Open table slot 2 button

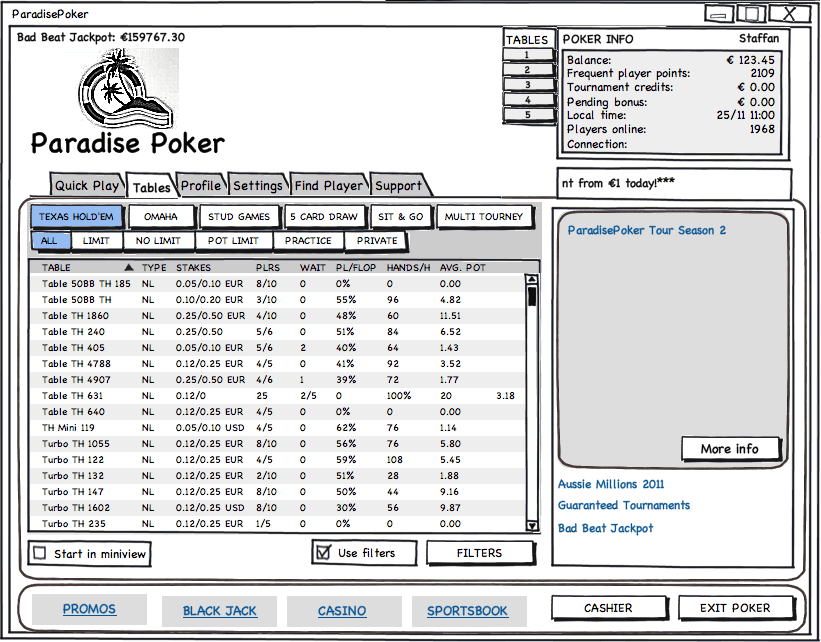528,70
